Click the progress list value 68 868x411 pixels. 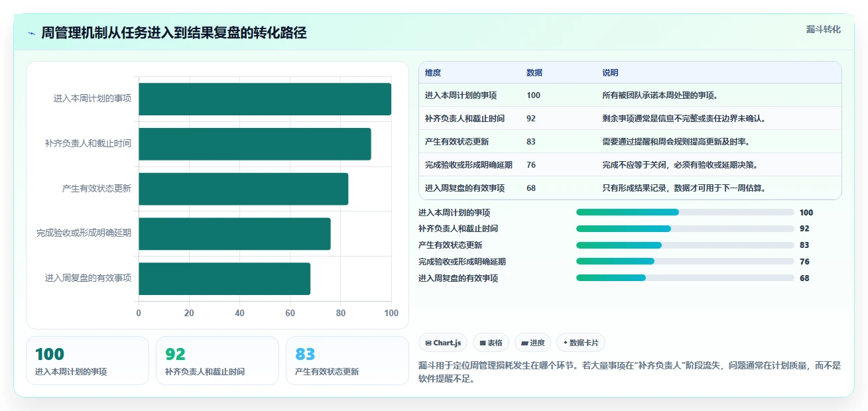tap(804, 278)
